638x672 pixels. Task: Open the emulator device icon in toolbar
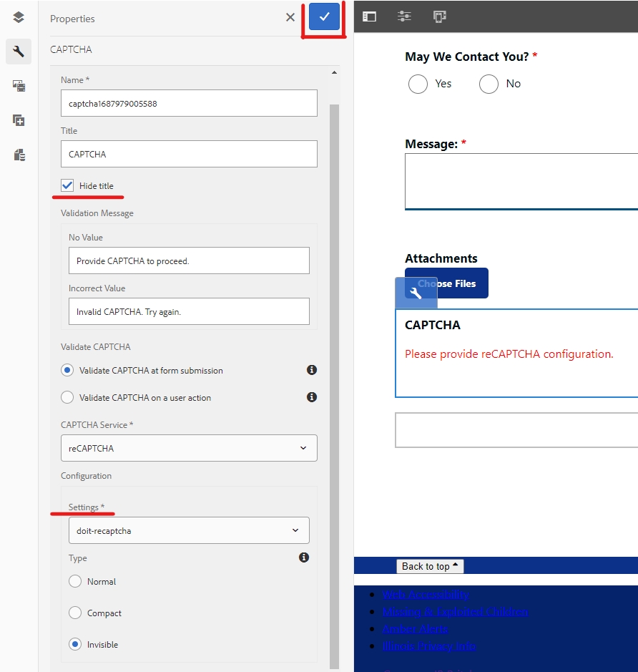[439, 16]
